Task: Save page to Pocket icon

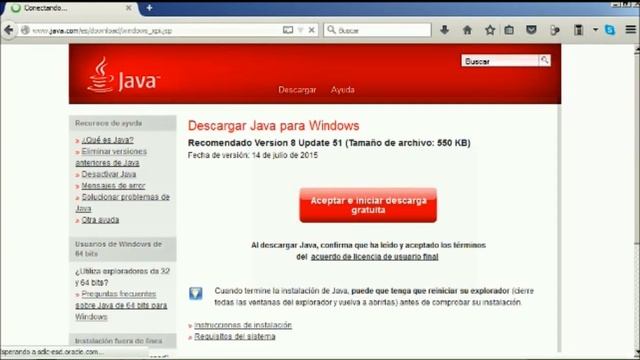Action: pyautogui.click(x=531, y=30)
